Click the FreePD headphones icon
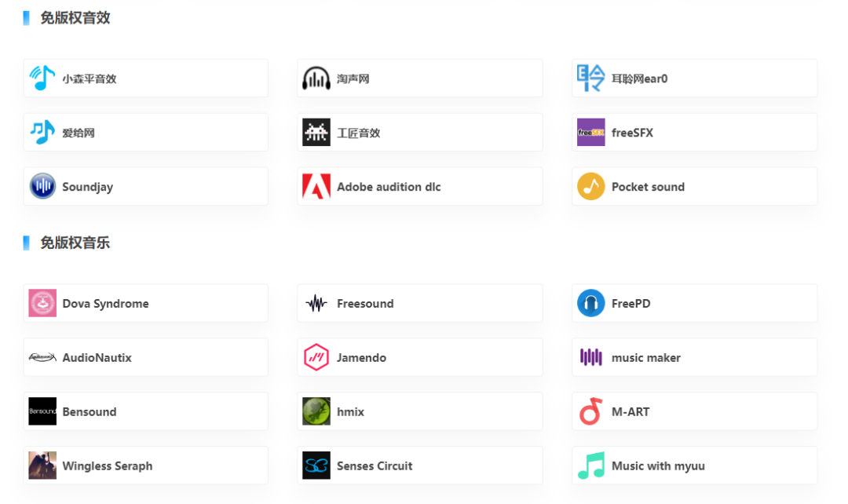Image resolution: width=848 pixels, height=504 pixels. [590, 303]
